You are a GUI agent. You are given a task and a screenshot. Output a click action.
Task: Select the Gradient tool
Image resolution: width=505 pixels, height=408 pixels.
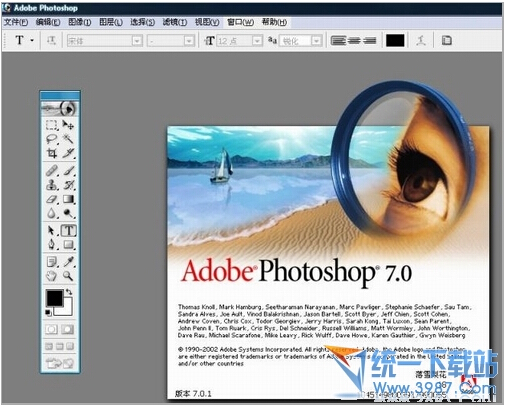click(x=68, y=199)
